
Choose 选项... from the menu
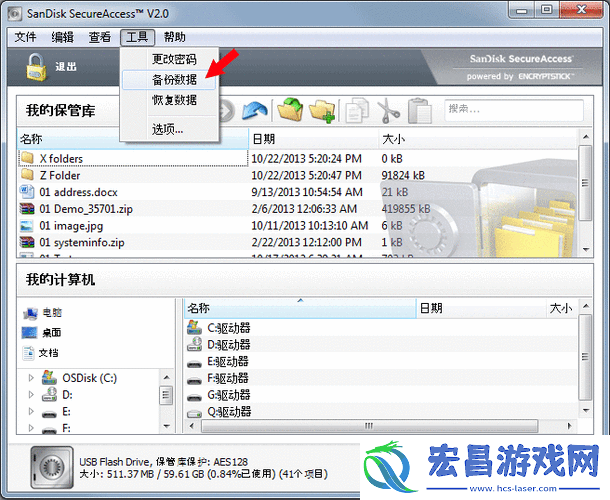pyautogui.click(x=169, y=129)
